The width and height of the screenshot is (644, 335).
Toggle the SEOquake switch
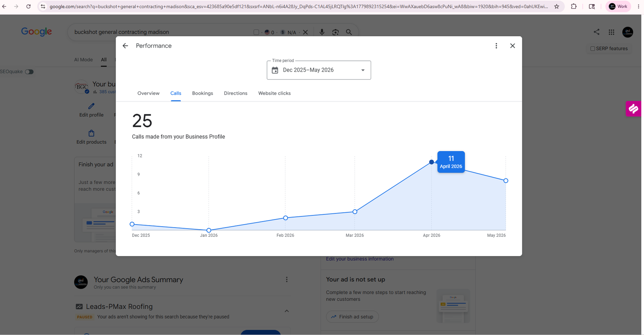coord(29,72)
